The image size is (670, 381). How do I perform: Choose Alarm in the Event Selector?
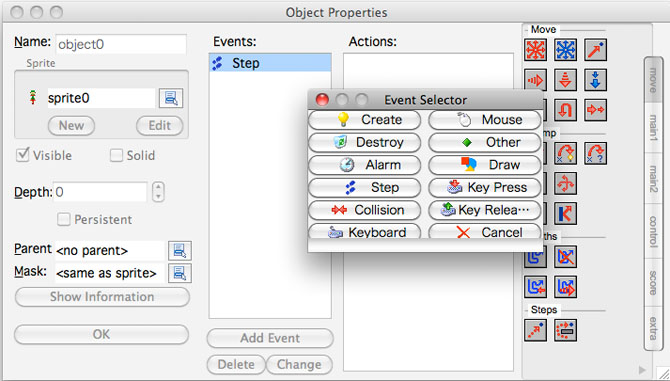coord(364,165)
